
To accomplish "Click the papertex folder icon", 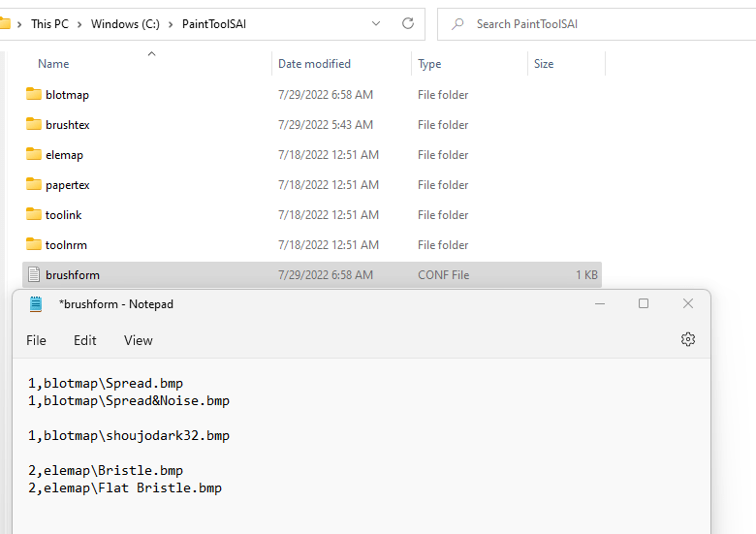I will coord(34,184).
